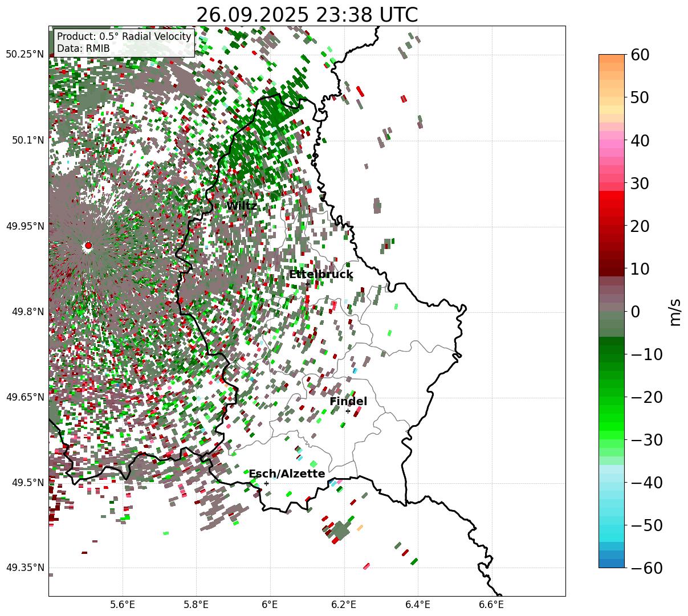Click the red radar site marker
The width and height of the screenshot is (688, 616).
coord(88,246)
